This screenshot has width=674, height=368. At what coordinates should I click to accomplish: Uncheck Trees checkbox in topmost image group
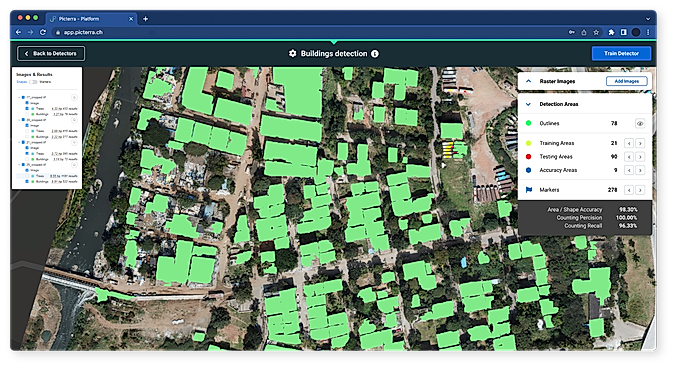point(27,108)
